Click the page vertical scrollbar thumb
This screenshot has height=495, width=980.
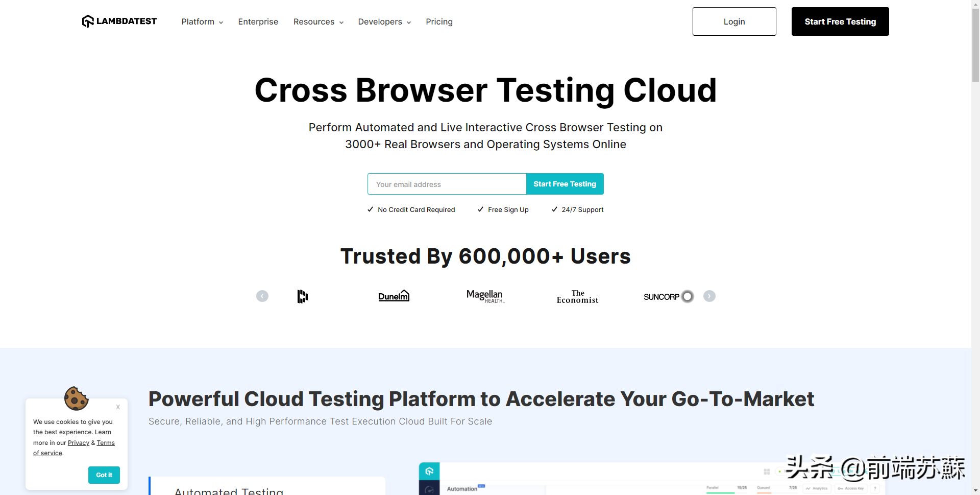[975, 45]
